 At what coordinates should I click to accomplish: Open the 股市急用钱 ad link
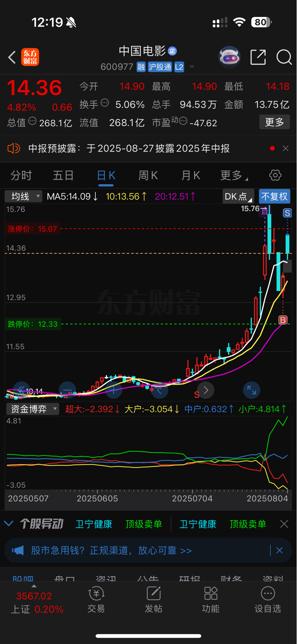[x=112, y=550]
